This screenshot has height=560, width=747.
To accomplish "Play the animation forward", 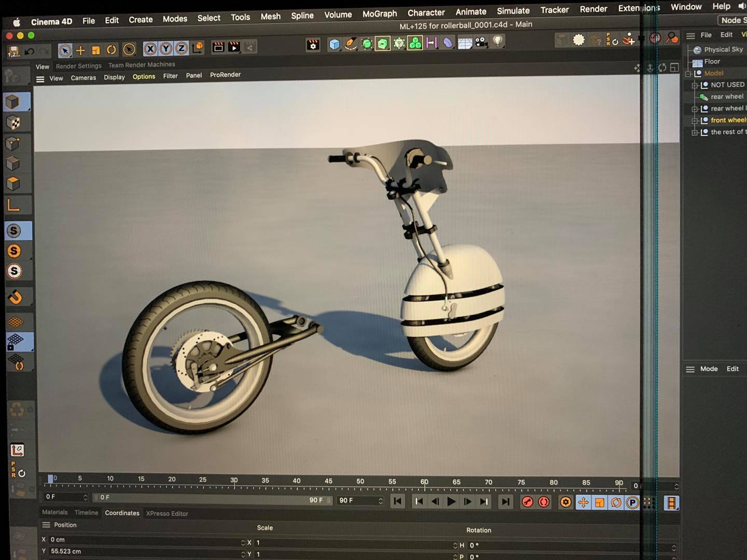I will pyautogui.click(x=451, y=501).
